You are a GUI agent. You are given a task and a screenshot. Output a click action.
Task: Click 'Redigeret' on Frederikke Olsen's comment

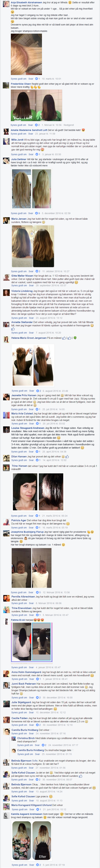coord(69,125)
